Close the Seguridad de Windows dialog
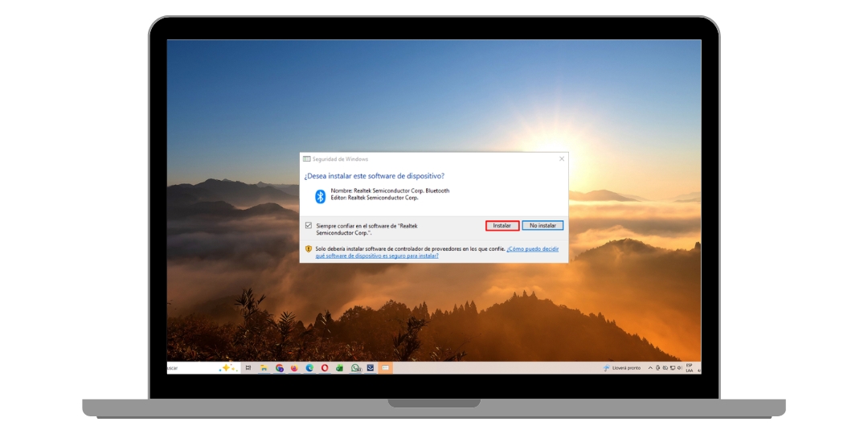 561,159
